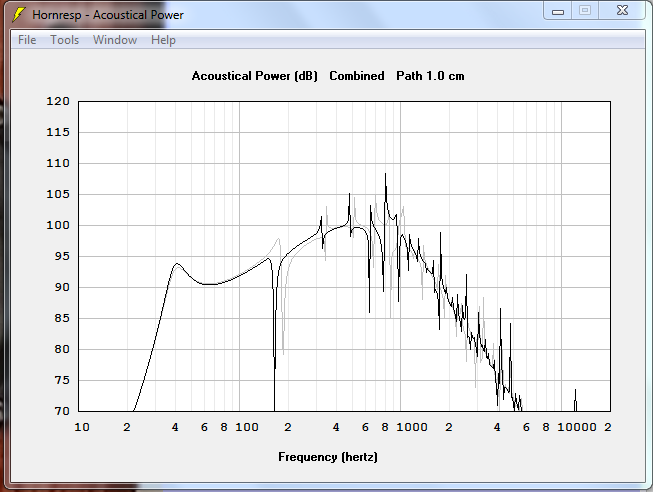Click the 85 dB y-axis label

[62, 318]
